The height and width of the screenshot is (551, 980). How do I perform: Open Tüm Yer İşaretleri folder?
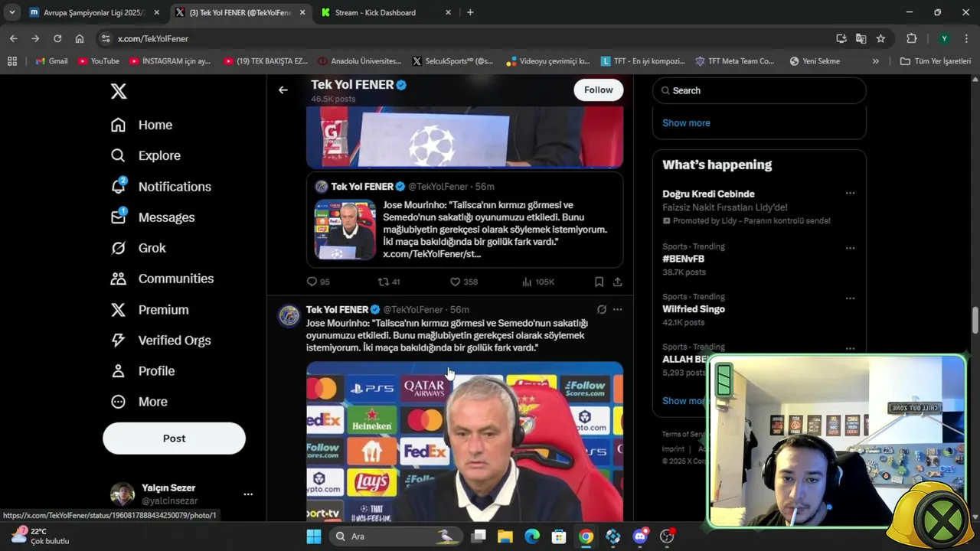tap(935, 61)
